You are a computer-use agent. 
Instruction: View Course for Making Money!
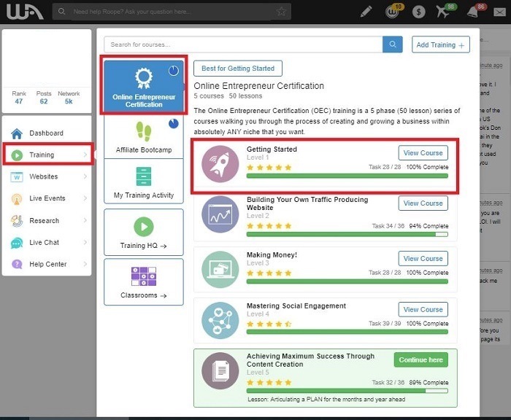423,259
